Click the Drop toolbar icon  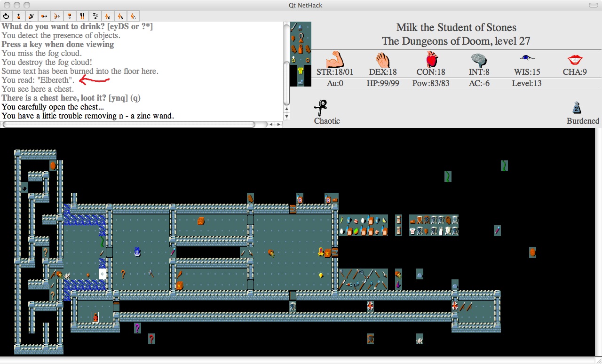point(70,16)
